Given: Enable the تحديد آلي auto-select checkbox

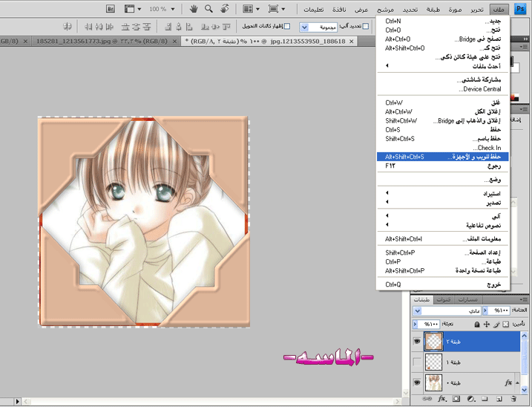Looking at the screenshot, I should pyautogui.click(x=366, y=26).
